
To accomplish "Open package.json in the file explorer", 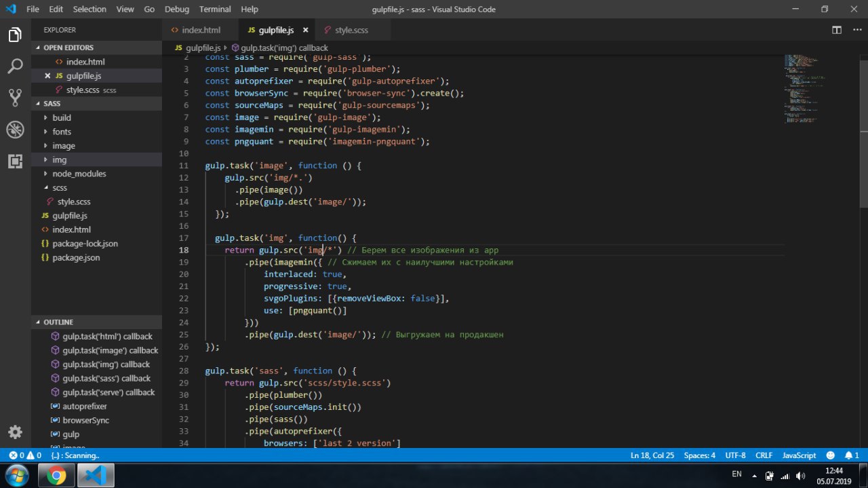I will [x=76, y=258].
